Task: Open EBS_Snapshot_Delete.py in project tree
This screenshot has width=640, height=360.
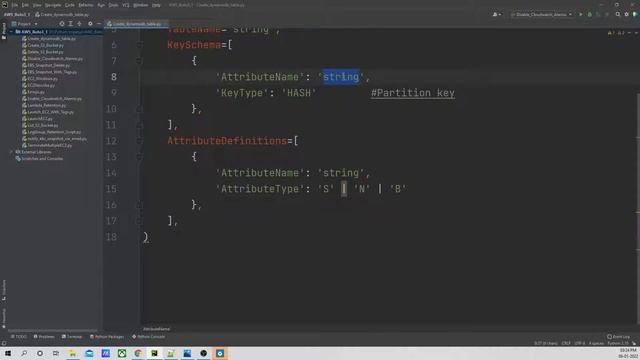Action: [x=46, y=65]
